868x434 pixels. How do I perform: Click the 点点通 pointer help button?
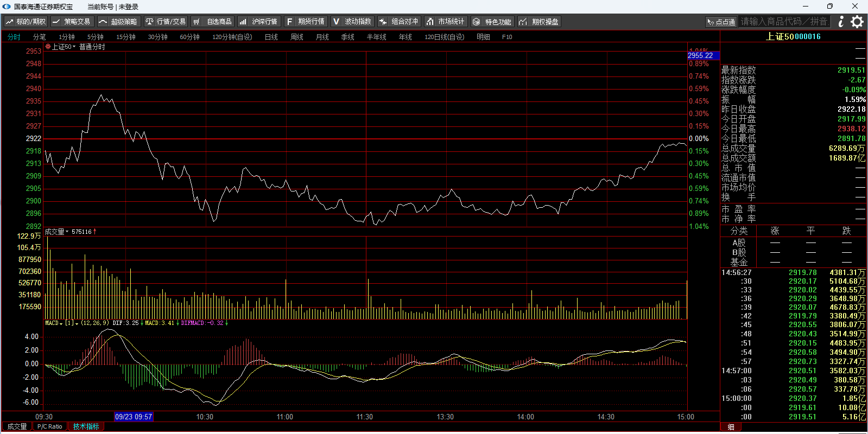(x=721, y=22)
